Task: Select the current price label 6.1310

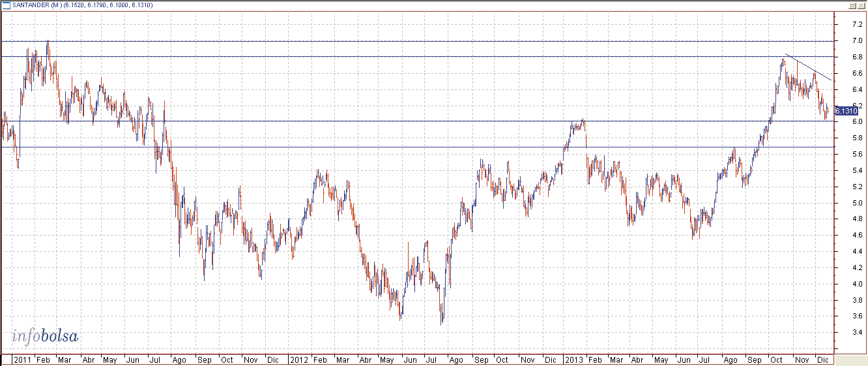Action: [845, 110]
